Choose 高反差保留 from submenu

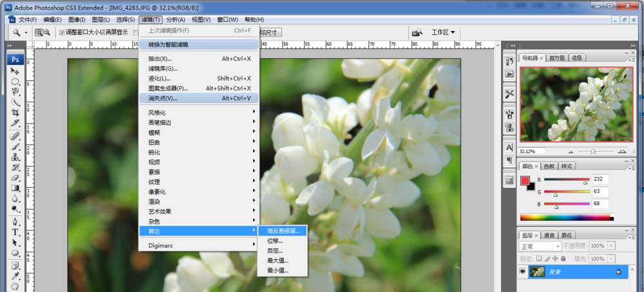[x=282, y=230]
